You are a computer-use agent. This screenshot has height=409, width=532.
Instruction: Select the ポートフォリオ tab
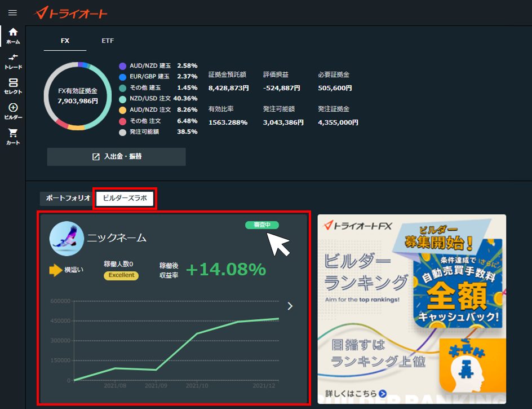[68, 198]
